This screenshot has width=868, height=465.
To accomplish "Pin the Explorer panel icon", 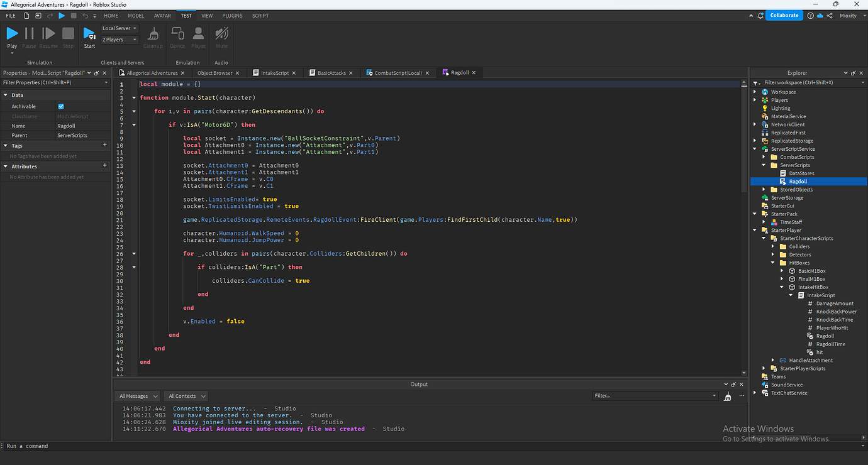I will tap(853, 72).
